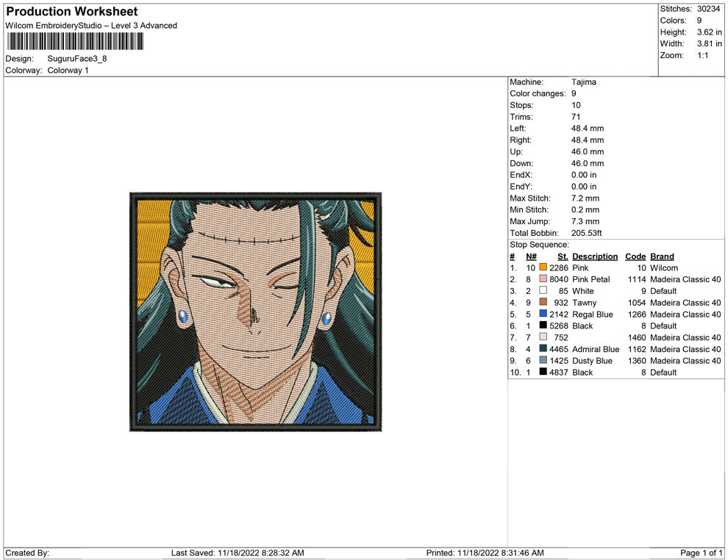The image size is (728, 560).
Task: Select the Regal Blue color swatch, row 5
Action: (543, 314)
